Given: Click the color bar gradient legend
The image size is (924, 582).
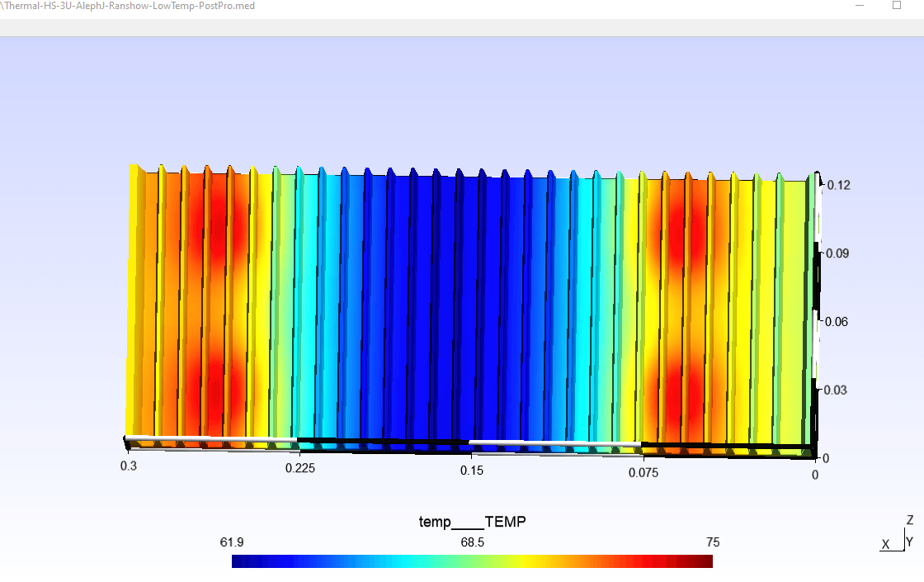Looking at the screenshot, I should click(x=472, y=561).
